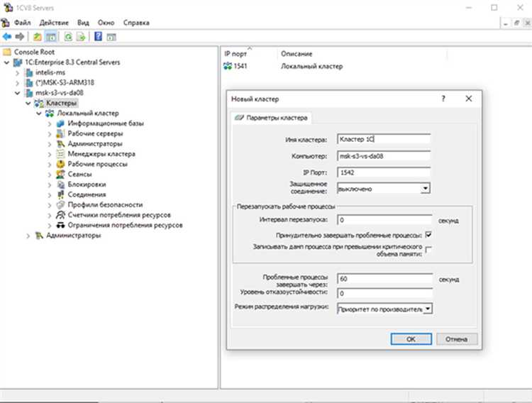Screen dimensions: 532x403
Task: Uncheck Принудительно завершать проблемные процессы checkbox
Action: pyautogui.click(x=428, y=235)
